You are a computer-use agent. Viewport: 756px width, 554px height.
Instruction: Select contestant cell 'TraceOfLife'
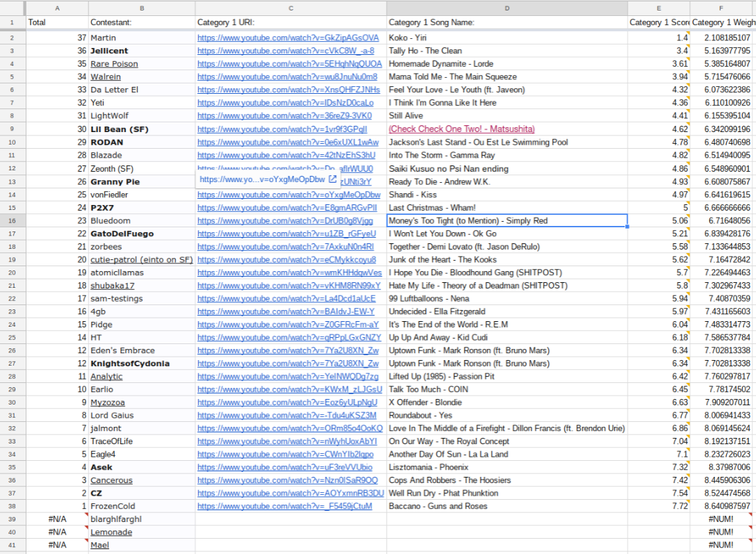[142, 441]
